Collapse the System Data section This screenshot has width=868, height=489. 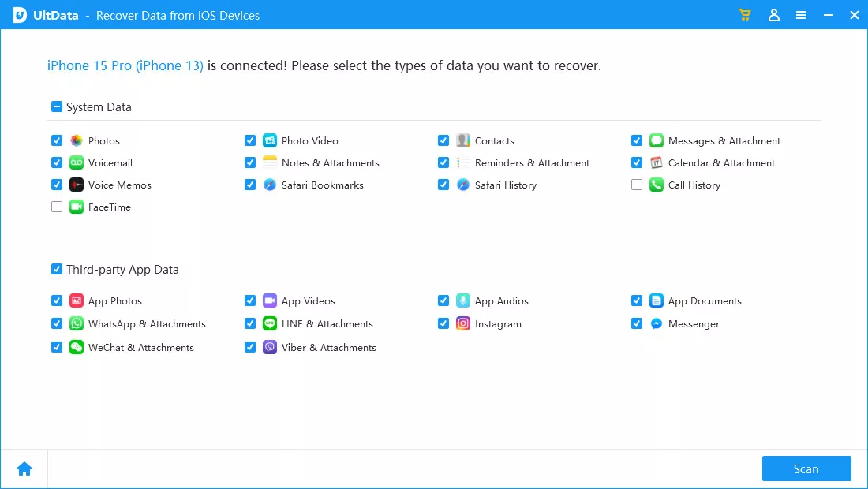tap(56, 106)
